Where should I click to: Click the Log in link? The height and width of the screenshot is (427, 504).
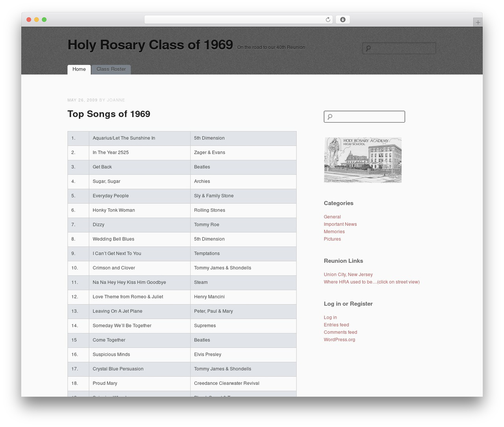click(330, 317)
